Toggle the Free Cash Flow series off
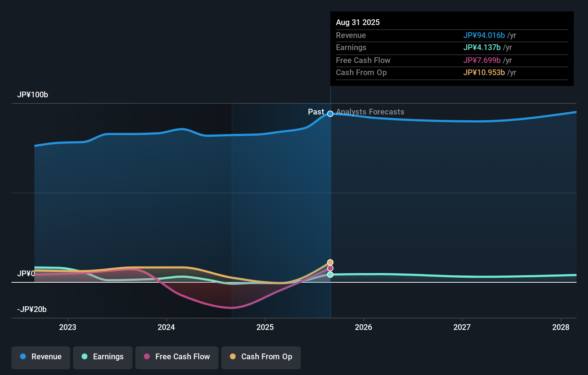The image size is (588, 375). coord(177,356)
